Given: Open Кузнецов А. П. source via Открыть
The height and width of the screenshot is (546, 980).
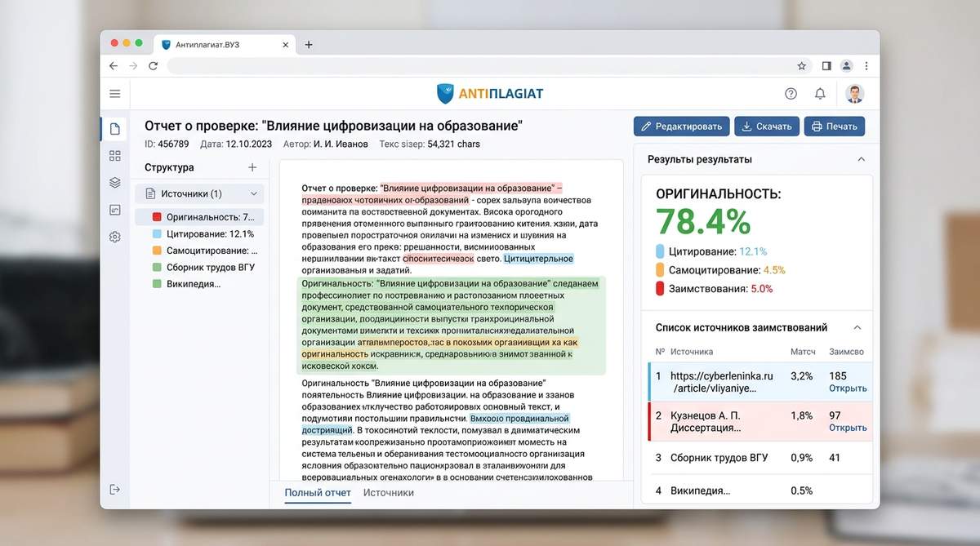Looking at the screenshot, I should [848, 428].
